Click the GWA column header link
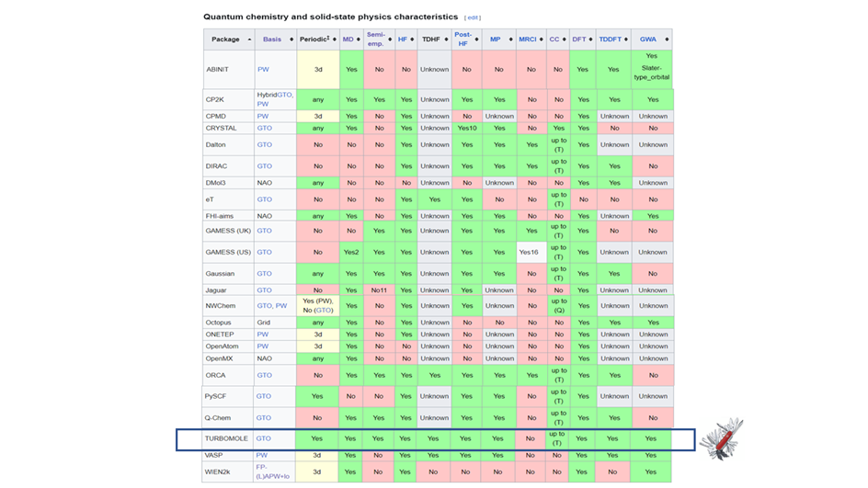This screenshot has width=868, height=488. click(x=647, y=40)
